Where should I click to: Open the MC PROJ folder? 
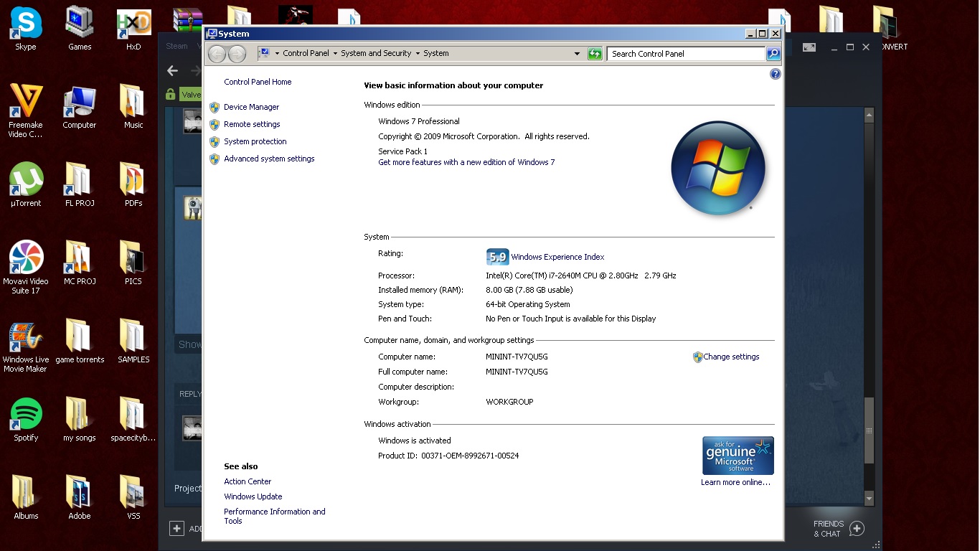[x=80, y=263]
